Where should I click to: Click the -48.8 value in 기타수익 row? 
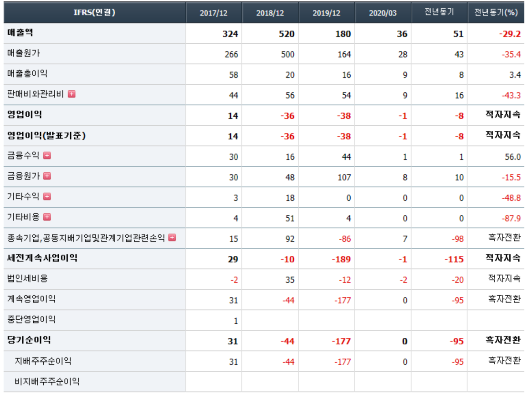pos(512,198)
